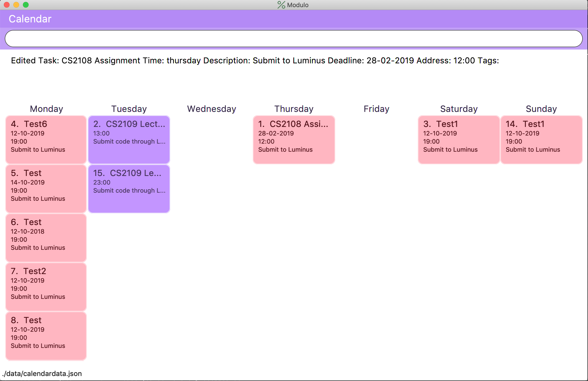Click the calendardata.json path in status bar
The height and width of the screenshot is (381, 588).
tap(42, 373)
